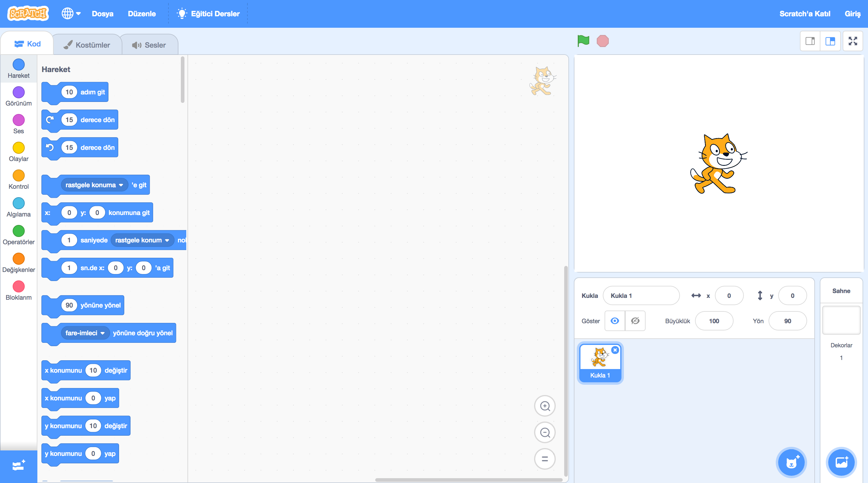Switch to small stage layout
The width and height of the screenshot is (868, 483).
[x=810, y=41]
